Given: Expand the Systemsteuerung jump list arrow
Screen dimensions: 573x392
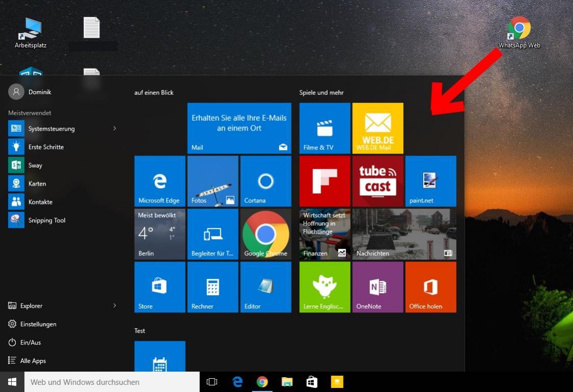Looking at the screenshot, I should (114, 128).
